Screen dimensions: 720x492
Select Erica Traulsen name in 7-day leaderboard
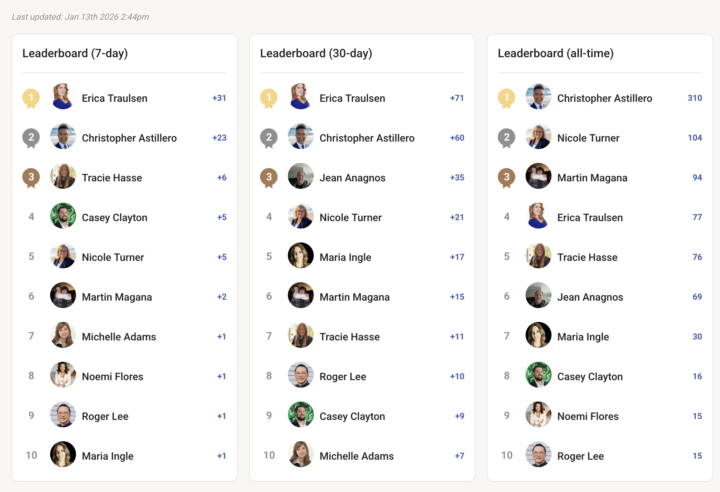point(115,98)
